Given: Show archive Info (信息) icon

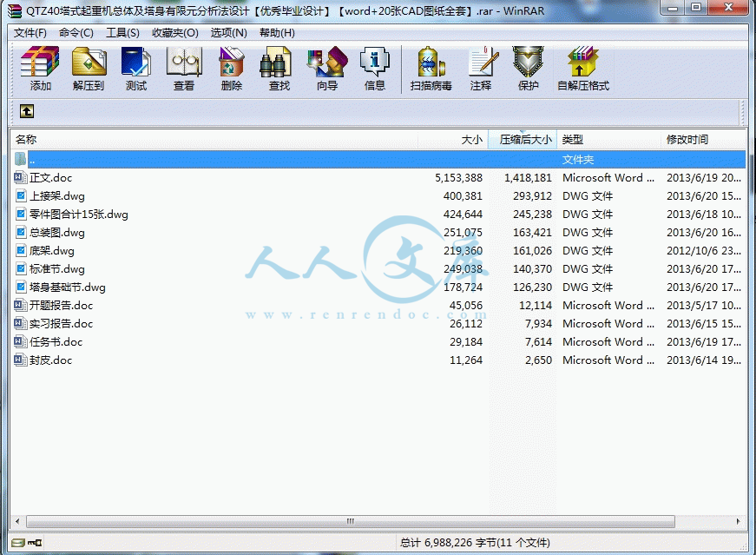Looking at the screenshot, I should (x=375, y=62).
